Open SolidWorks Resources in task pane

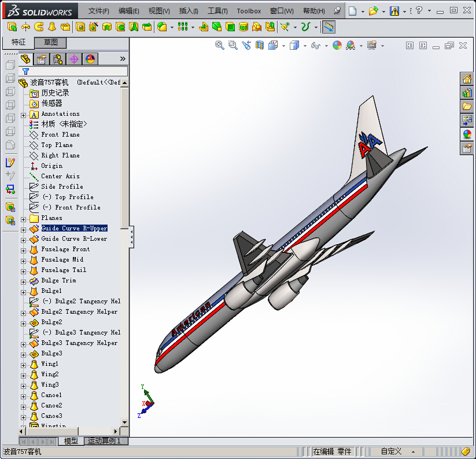tap(467, 79)
